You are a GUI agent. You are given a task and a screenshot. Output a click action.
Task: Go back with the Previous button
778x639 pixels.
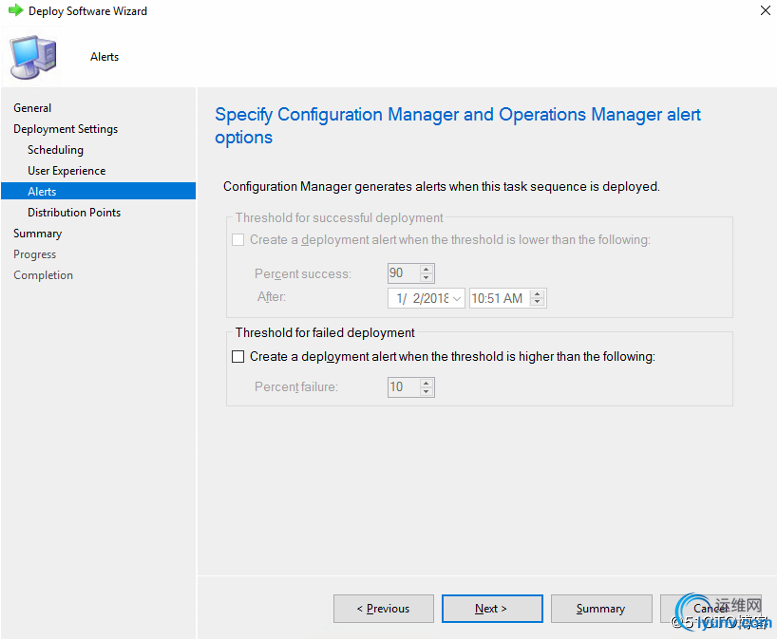[x=384, y=608]
